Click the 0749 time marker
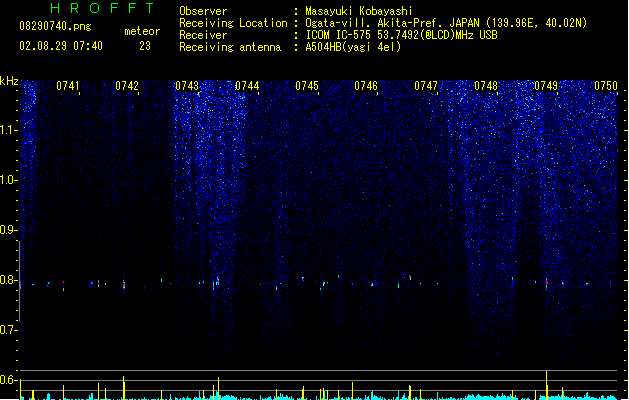Screen dimensions: 629x400 (546, 86)
